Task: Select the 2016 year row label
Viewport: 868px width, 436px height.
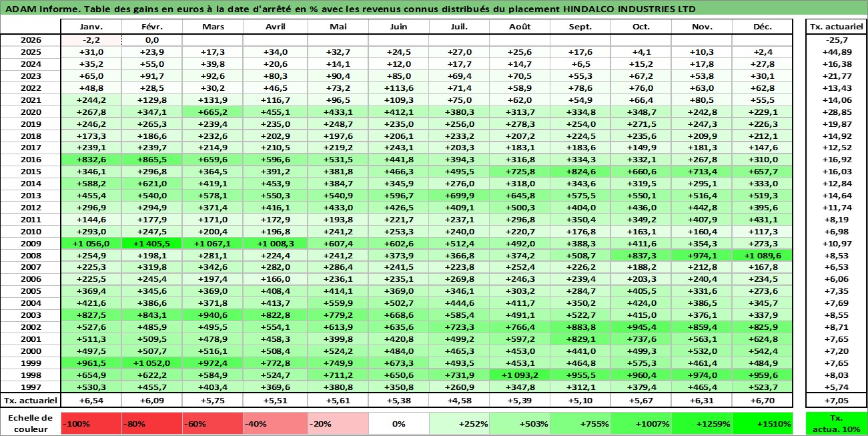Action: [x=31, y=160]
